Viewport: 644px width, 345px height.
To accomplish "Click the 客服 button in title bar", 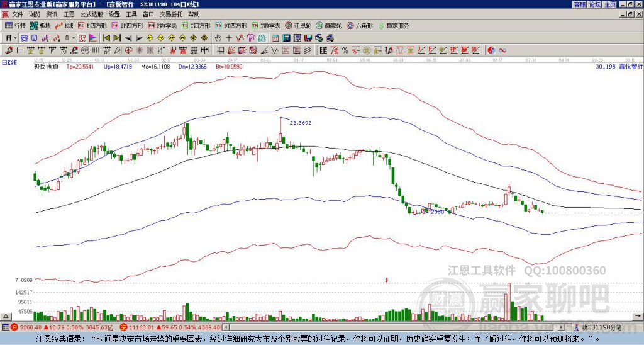I will 579,4.
